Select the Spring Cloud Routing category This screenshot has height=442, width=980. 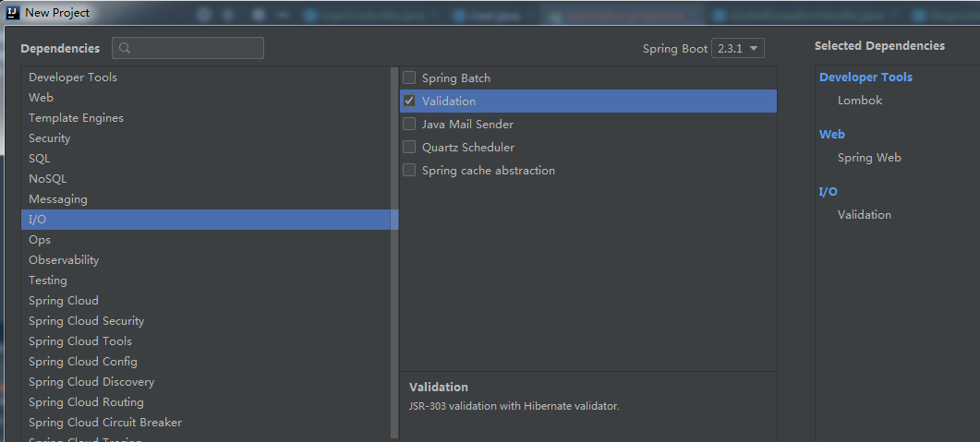point(206,402)
